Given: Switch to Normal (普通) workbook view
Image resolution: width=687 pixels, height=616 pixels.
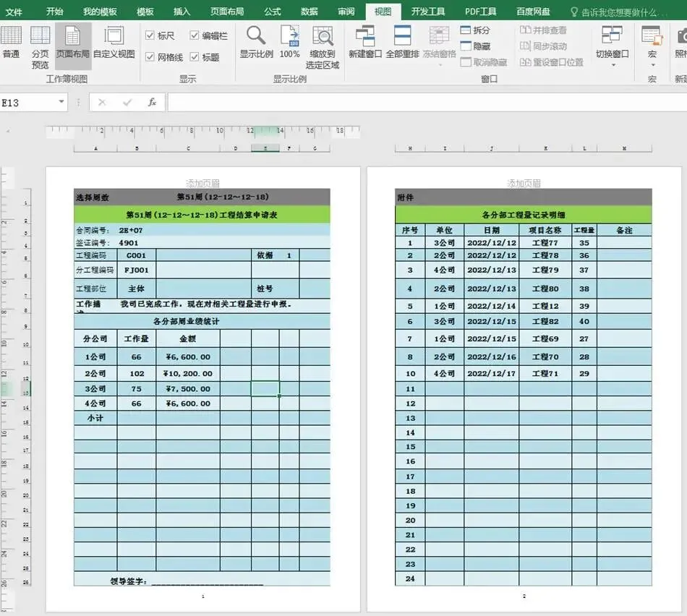Looking at the screenshot, I should tap(11, 43).
